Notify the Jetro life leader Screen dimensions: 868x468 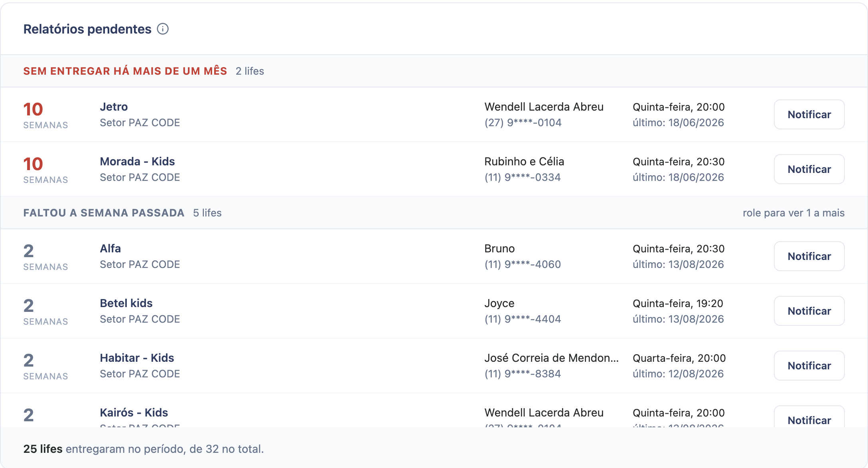click(x=809, y=115)
